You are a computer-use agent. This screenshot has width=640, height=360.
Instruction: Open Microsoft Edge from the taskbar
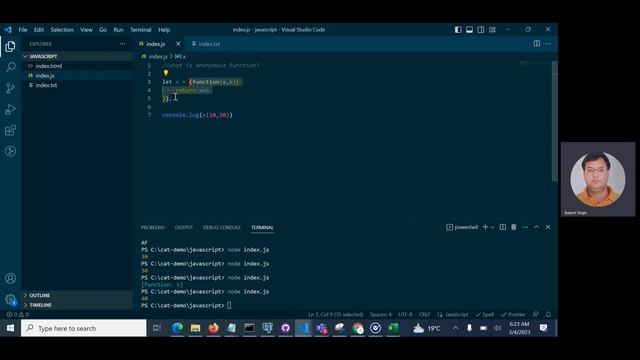pos(177,328)
